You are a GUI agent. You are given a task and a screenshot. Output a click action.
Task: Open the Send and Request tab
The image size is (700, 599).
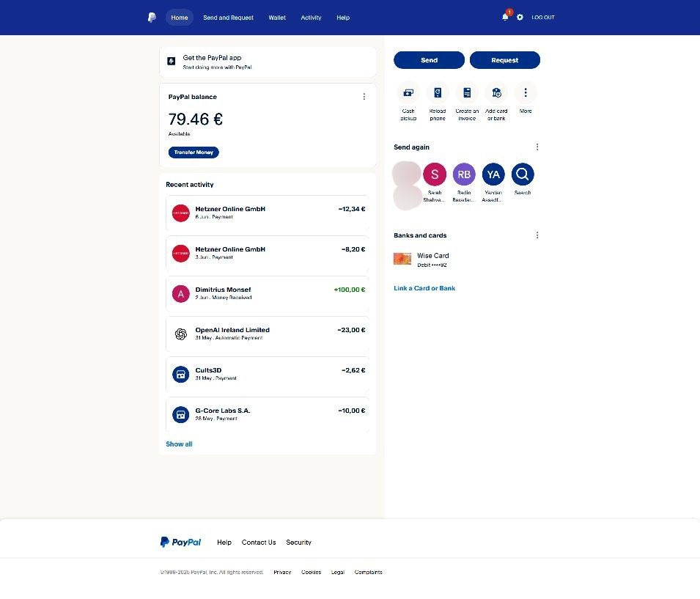[228, 18]
